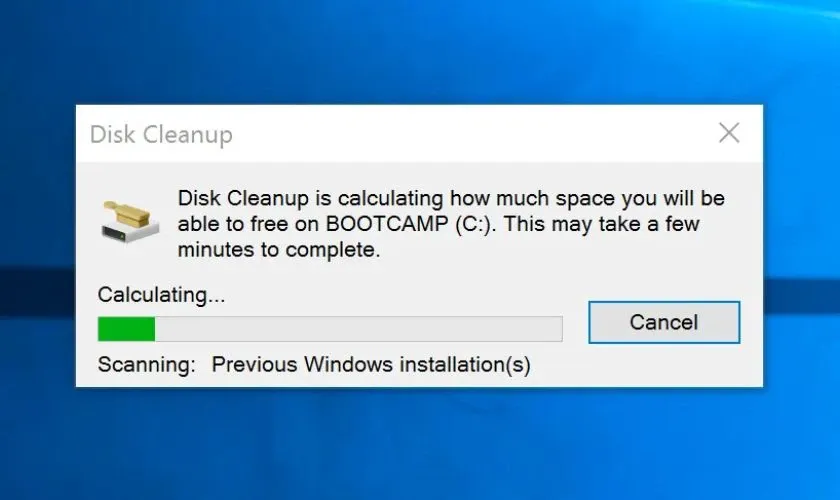Click the first line of the calculating message
The image size is (840, 500).
point(450,198)
